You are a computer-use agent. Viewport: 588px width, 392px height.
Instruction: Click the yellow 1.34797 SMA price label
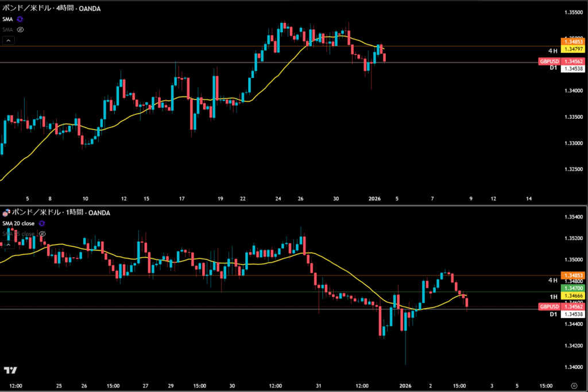click(x=573, y=49)
